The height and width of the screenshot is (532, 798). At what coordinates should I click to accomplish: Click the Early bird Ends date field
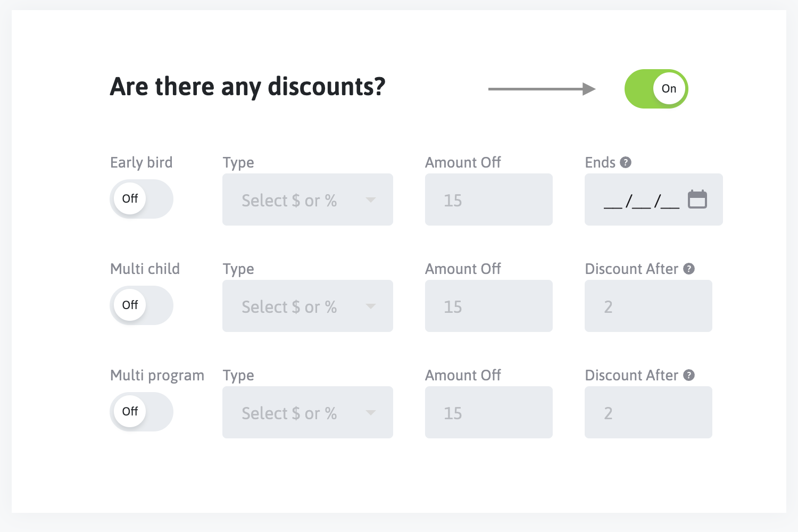click(x=642, y=201)
